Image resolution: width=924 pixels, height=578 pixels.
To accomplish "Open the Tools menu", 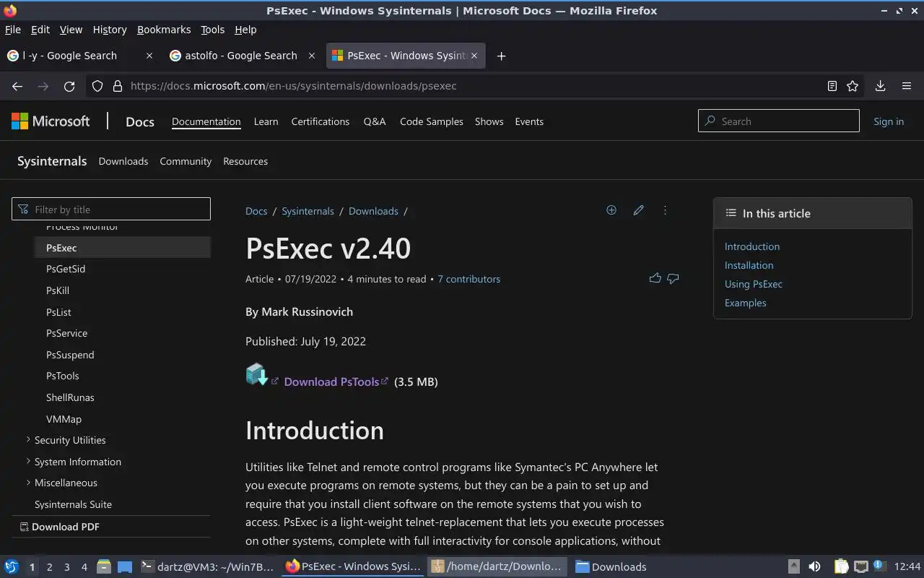I will pos(212,30).
